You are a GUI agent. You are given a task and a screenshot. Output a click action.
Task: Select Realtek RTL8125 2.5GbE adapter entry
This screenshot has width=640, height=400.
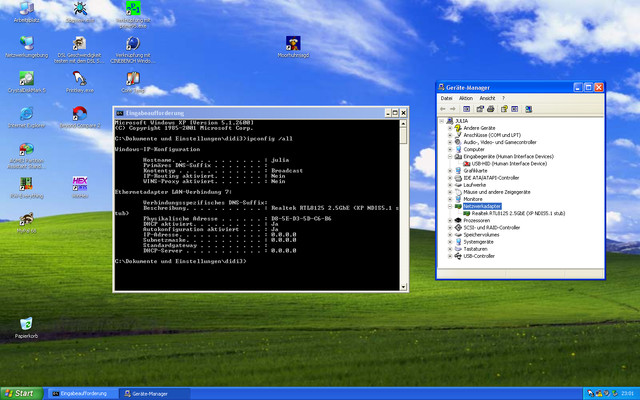(518, 213)
